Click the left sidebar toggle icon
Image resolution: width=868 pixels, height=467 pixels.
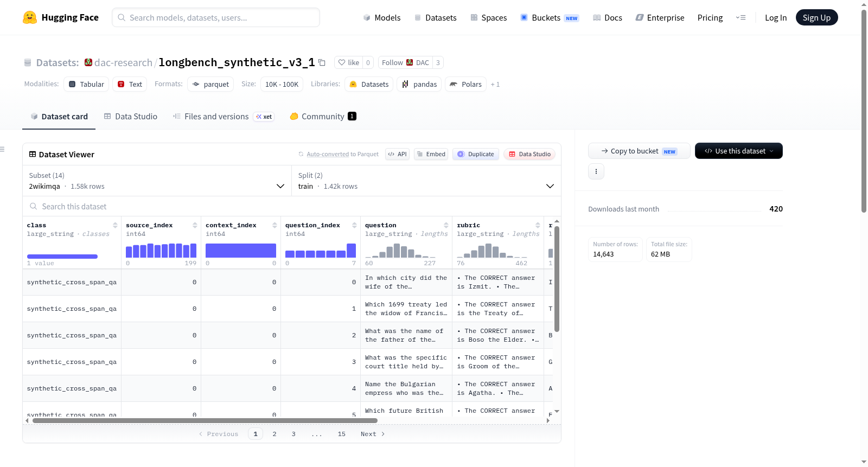tap(3, 149)
